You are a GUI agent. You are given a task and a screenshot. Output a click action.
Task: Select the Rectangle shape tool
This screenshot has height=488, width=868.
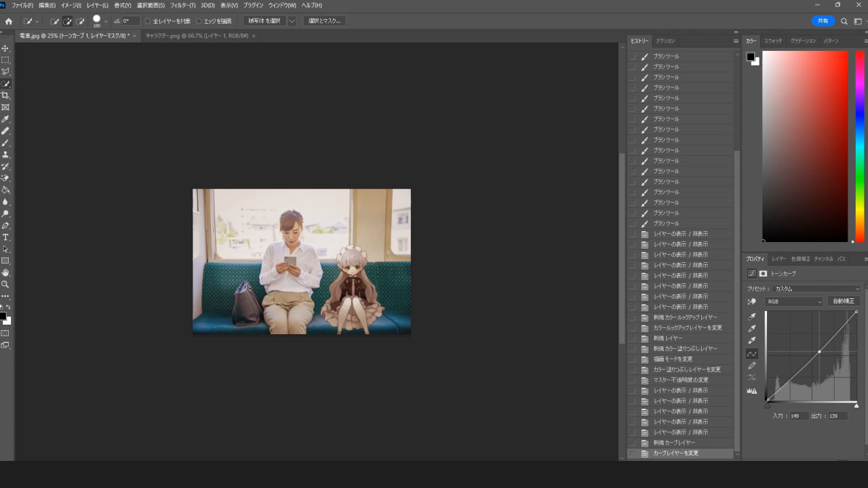click(x=5, y=261)
